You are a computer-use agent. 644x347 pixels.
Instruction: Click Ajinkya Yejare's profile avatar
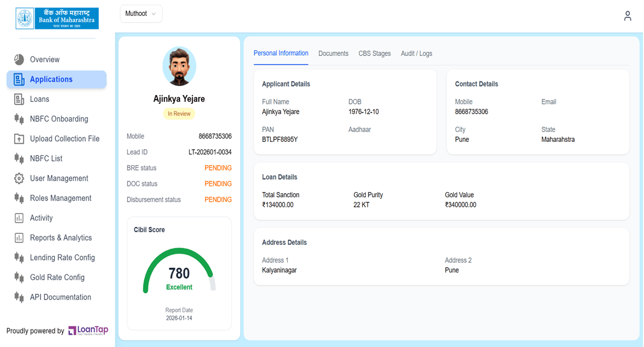tap(179, 67)
